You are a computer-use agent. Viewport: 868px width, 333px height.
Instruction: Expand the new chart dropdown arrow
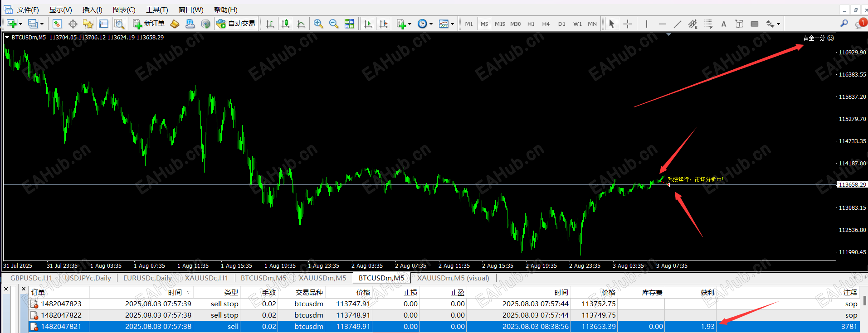(x=20, y=24)
